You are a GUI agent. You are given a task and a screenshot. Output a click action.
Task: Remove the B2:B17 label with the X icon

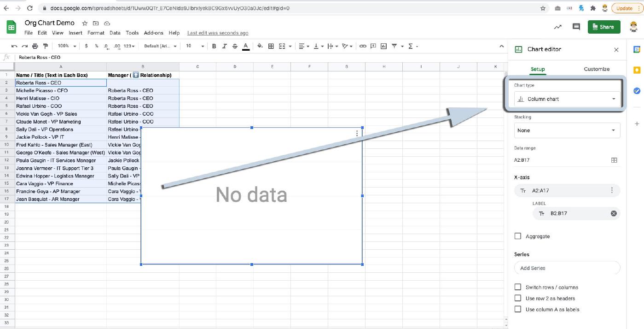tap(613, 213)
